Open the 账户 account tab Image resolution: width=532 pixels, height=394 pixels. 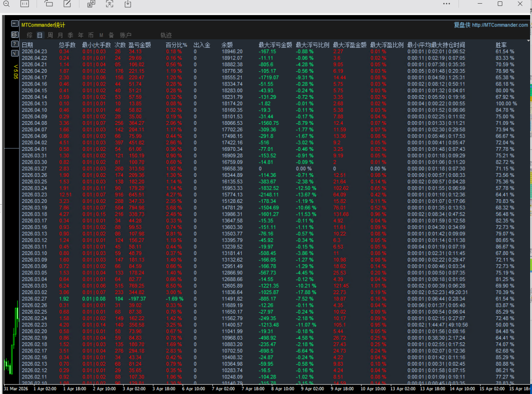pos(126,35)
